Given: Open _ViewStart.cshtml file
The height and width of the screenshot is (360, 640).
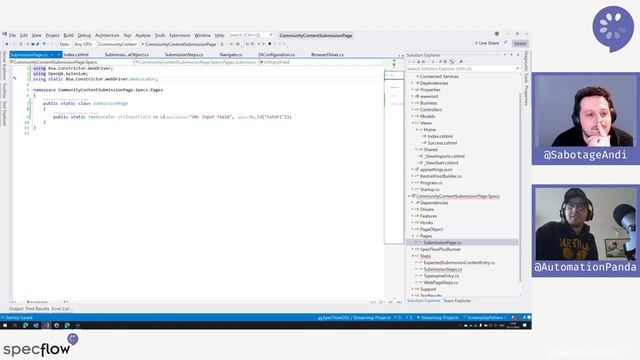Looking at the screenshot, I should [x=441, y=162].
